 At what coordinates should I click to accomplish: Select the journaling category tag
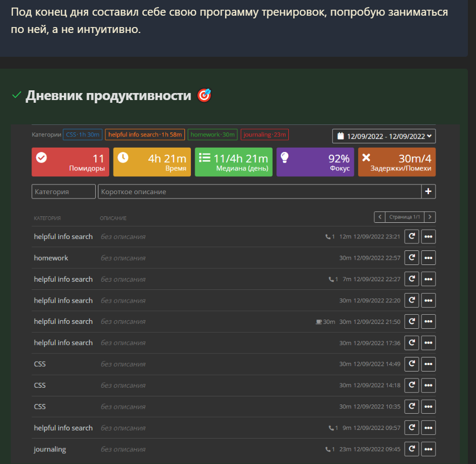(x=265, y=135)
